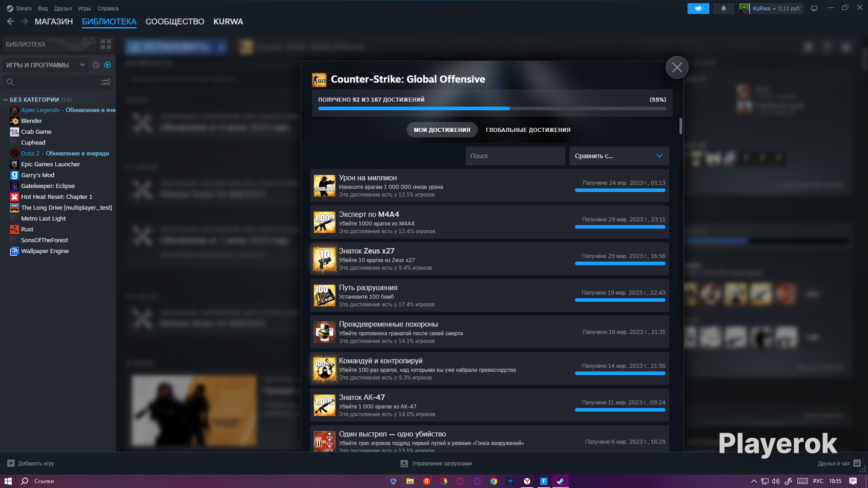The image size is (868, 488).
Task: Click the Добавить игру button
Action: (31, 463)
